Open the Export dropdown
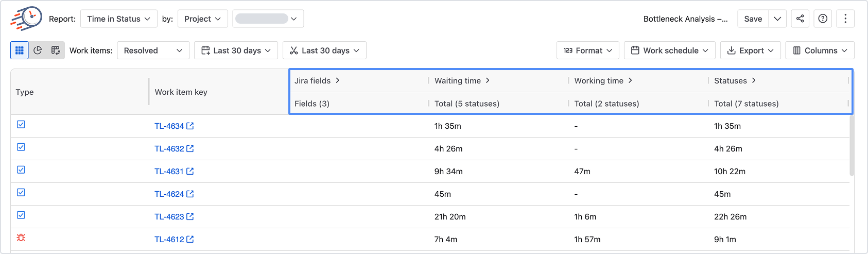The height and width of the screenshot is (254, 868). coord(751,50)
